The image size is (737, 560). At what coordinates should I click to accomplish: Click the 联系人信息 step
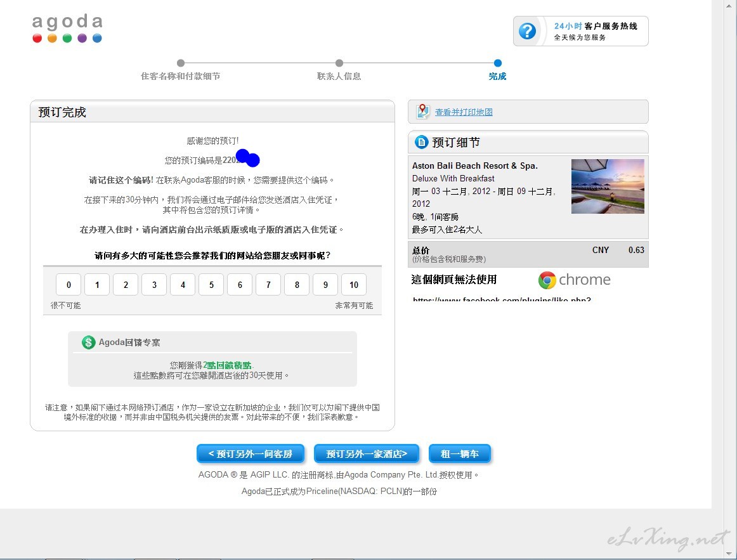click(x=339, y=76)
